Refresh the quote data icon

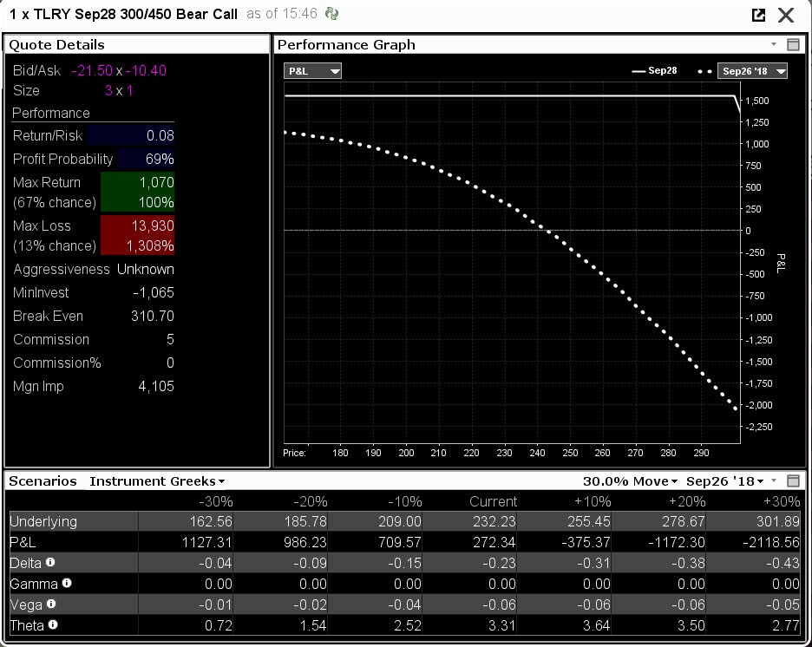[331, 14]
